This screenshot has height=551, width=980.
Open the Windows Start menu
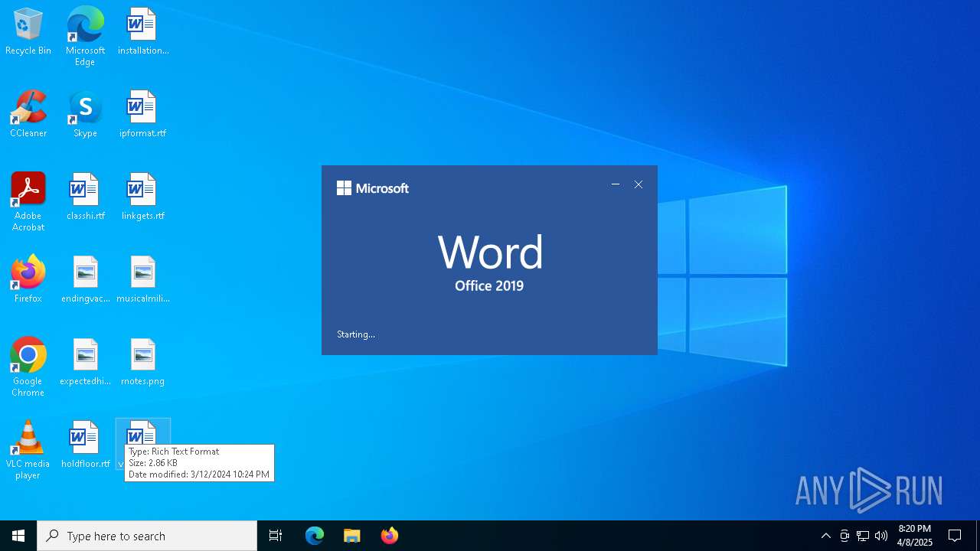click(x=18, y=536)
